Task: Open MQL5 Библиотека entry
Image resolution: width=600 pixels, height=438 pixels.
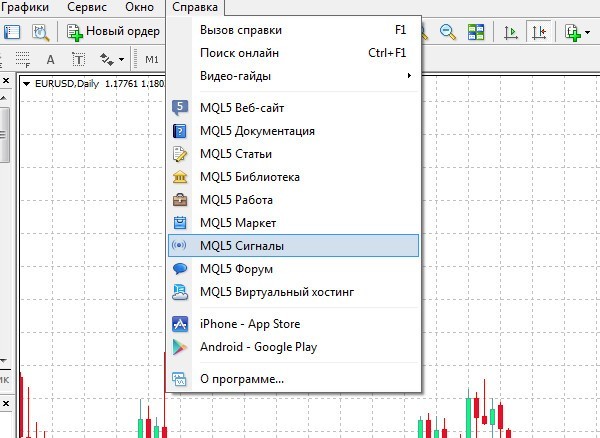Action: [x=293, y=177]
